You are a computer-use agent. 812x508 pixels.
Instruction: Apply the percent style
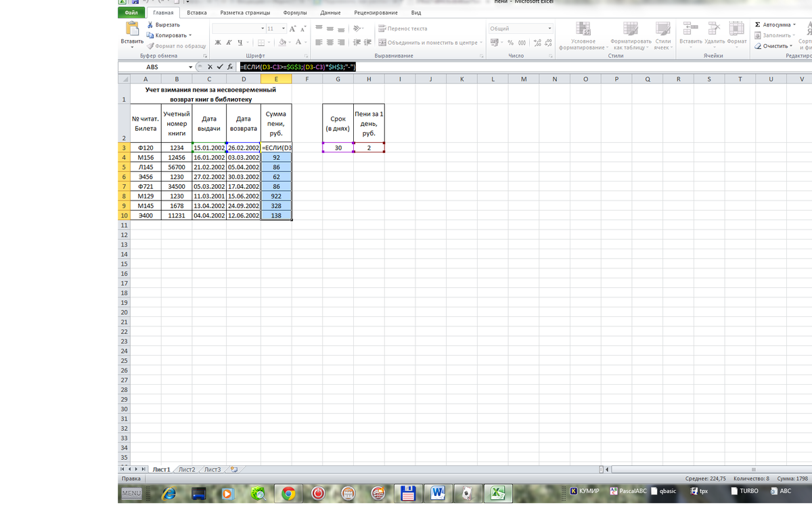[511, 42]
